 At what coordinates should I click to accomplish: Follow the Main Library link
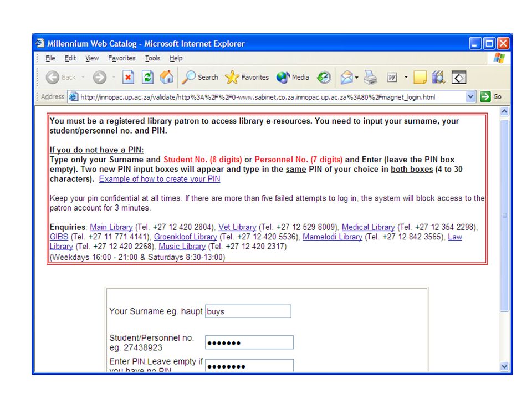tap(111, 227)
